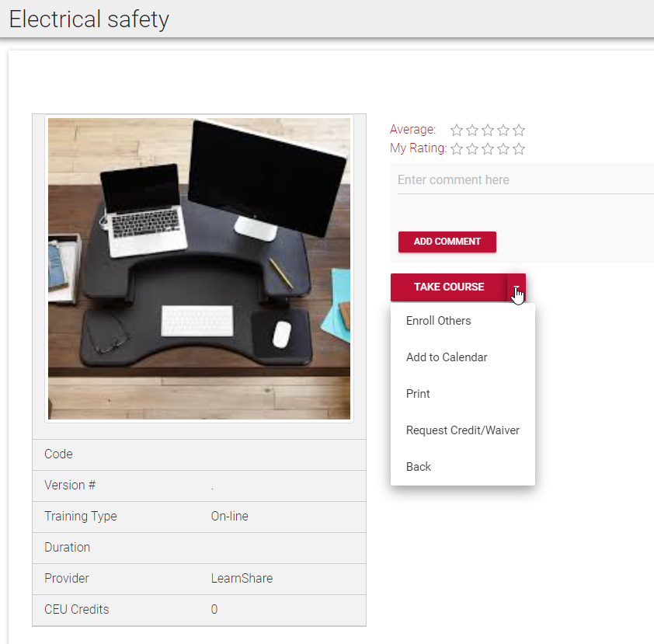Click the fifth Average rating star
The height and width of the screenshot is (644, 654).
[x=519, y=131]
